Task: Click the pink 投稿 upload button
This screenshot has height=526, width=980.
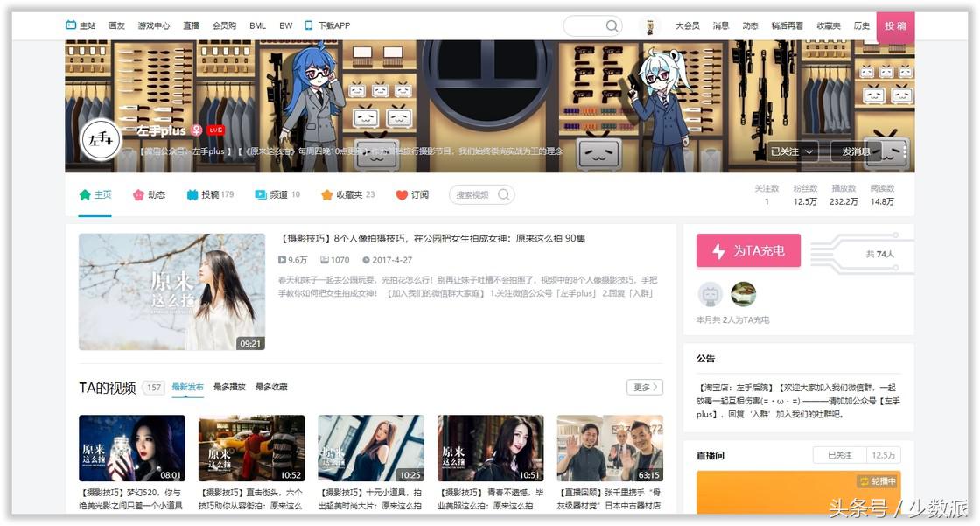Action: (x=895, y=26)
